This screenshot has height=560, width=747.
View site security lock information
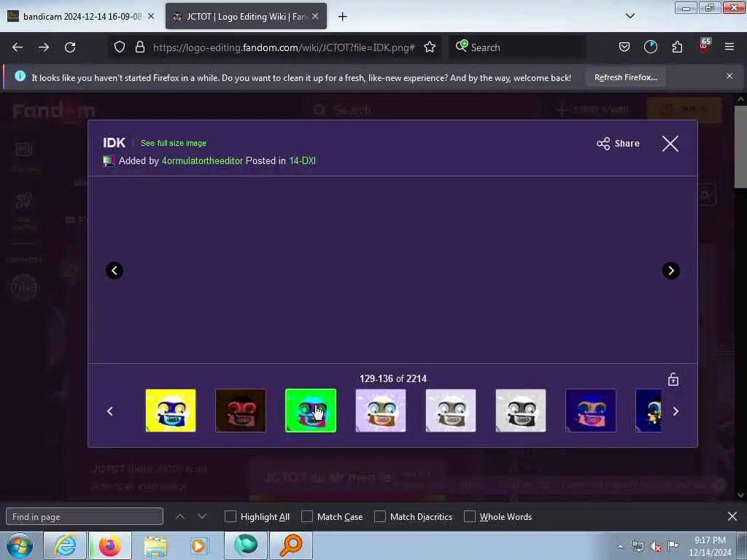coord(139,47)
